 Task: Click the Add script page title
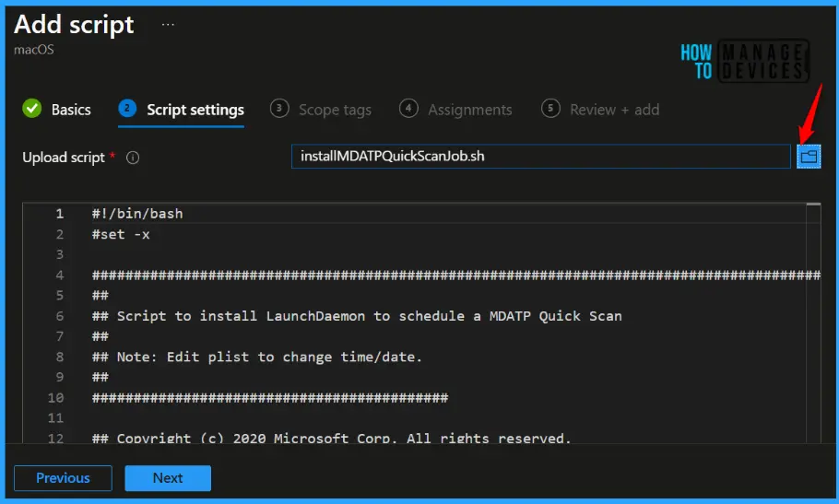(74, 25)
